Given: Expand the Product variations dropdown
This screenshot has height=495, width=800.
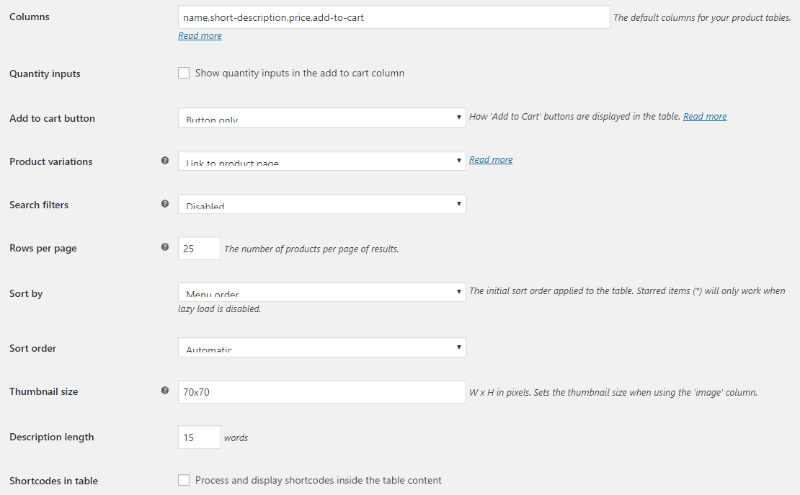Looking at the screenshot, I should [x=321, y=161].
